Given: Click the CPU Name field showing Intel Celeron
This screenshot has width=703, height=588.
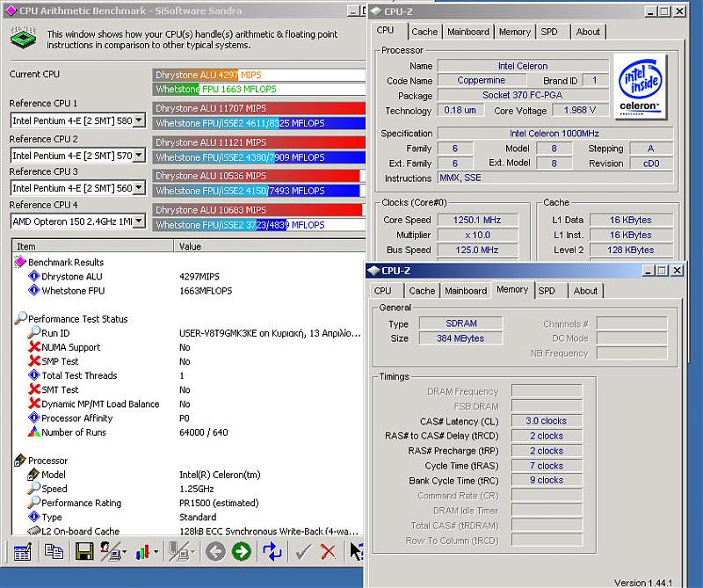Looking at the screenshot, I should pyautogui.click(x=523, y=66).
